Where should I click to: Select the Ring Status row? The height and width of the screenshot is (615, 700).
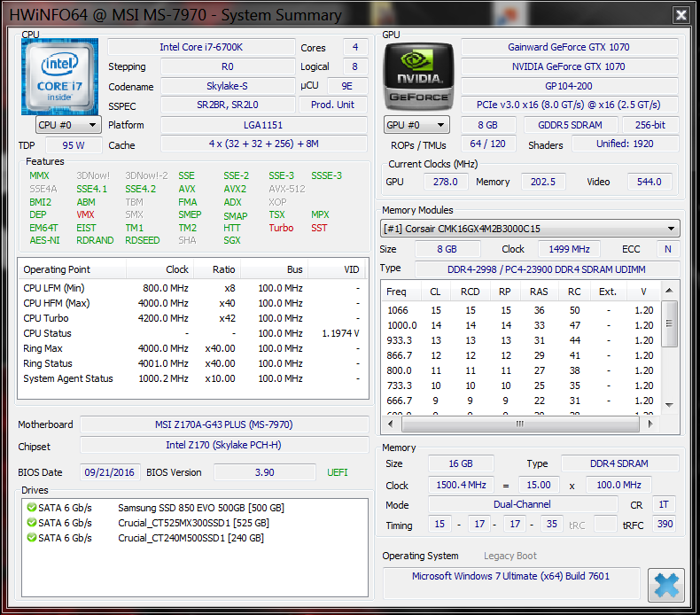click(x=192, y=363)
